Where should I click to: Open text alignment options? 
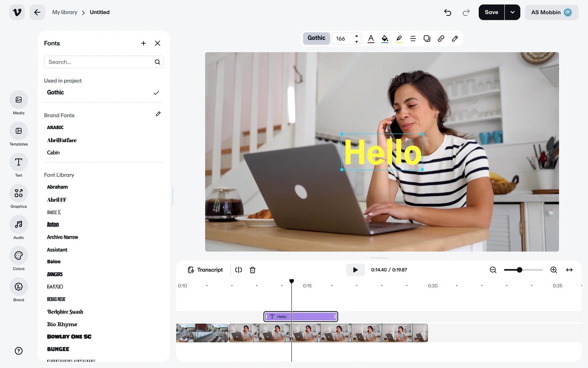coord(413,39)
